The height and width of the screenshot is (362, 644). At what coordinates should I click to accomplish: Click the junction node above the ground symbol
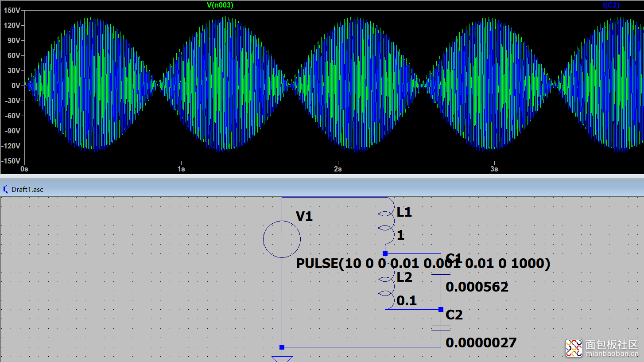(282, 347)
